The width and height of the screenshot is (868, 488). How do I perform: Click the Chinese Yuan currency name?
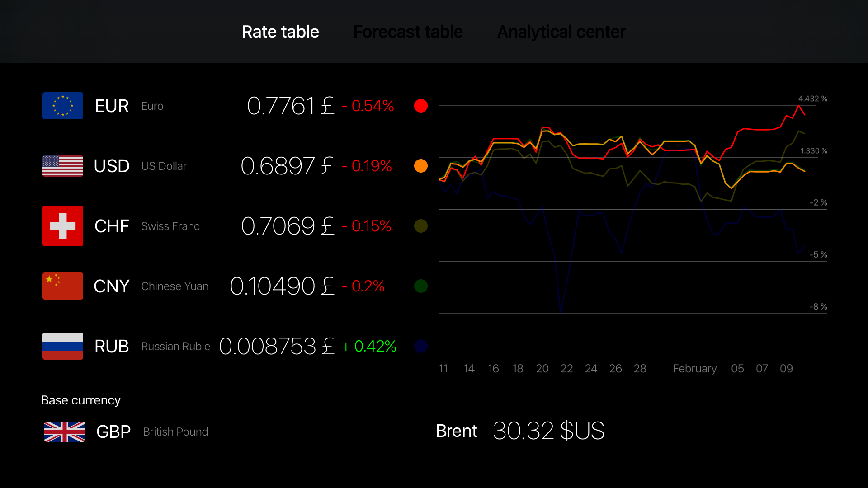[x=175, y=286]
